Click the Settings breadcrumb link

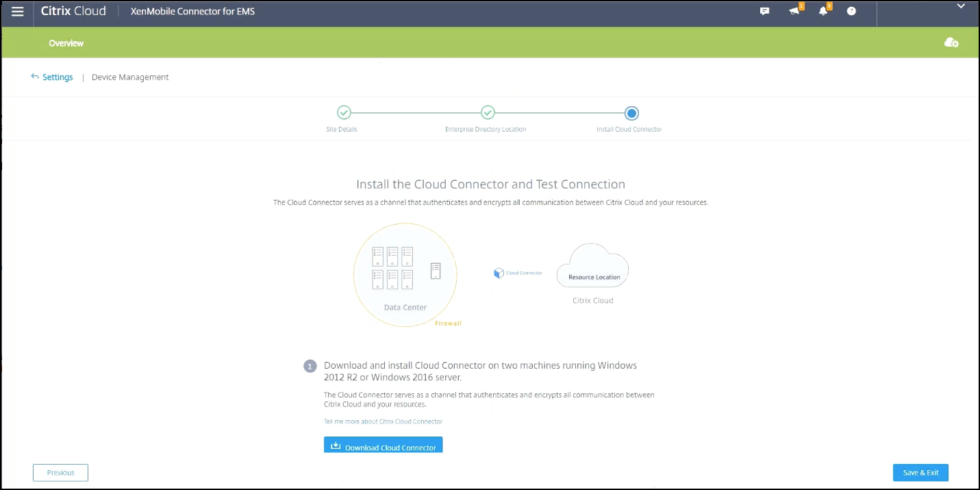58,77
